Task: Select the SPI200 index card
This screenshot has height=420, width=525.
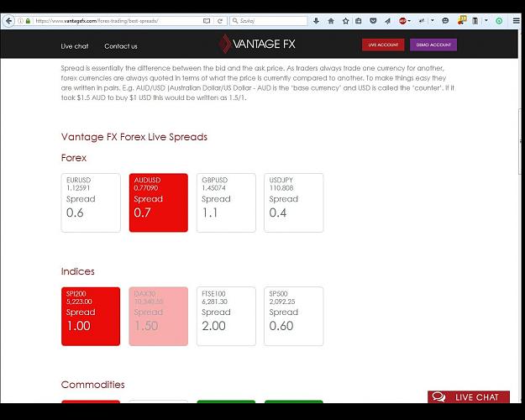Action: coord(91,316)
